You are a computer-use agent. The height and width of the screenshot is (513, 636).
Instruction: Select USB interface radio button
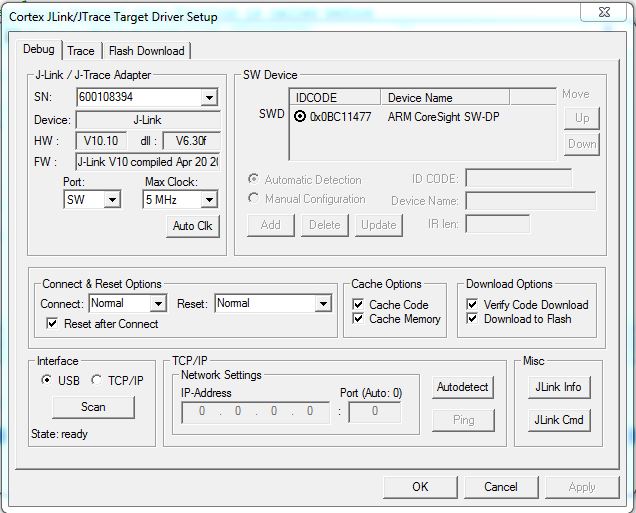pyautogui.click(x=46, y=380)
